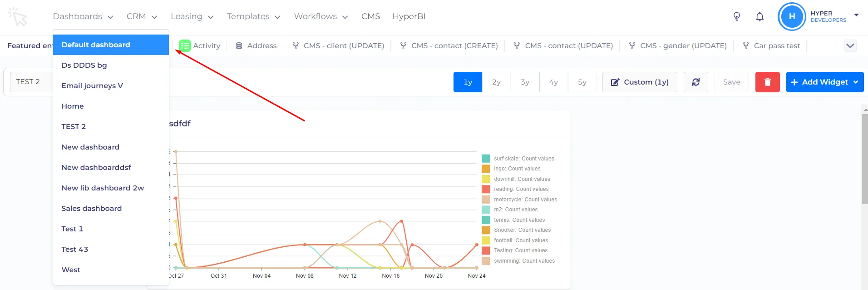This screenshot has height=290, width=868.
Task: Select the Email journeys V dashboard
Action: [x=111, y=85]
